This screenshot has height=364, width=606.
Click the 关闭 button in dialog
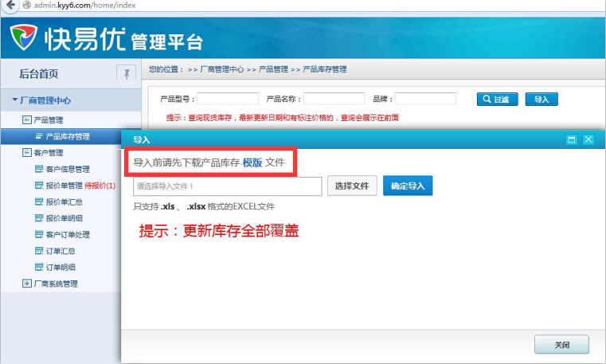561,344
